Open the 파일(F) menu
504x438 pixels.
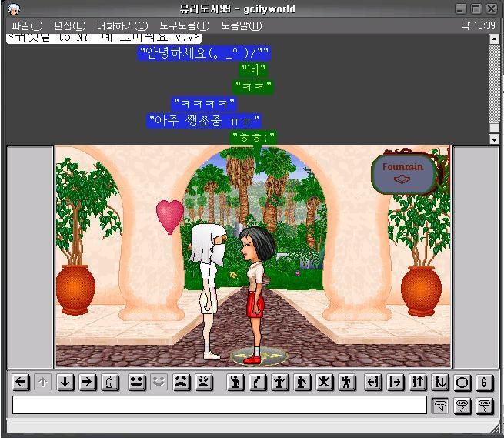point(27,25)
